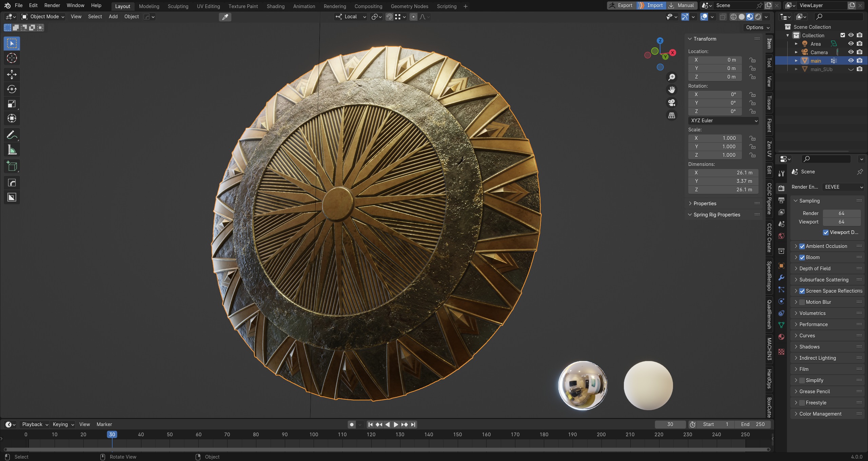This screenshot has width=868, height=461.
Task: Uncheck Screen Space Reflections
Action: (x=802, y=291)
